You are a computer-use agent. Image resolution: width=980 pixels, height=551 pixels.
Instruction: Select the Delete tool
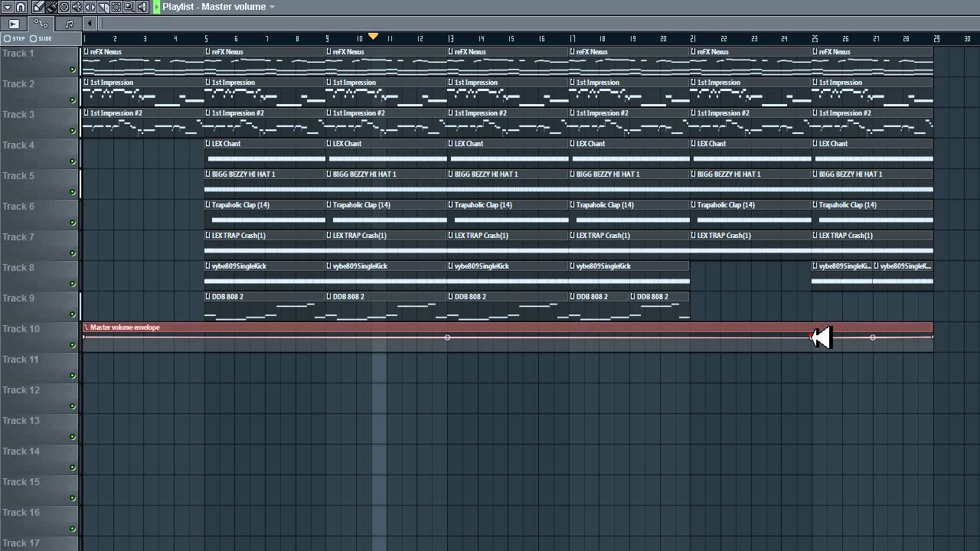[64, 7]
